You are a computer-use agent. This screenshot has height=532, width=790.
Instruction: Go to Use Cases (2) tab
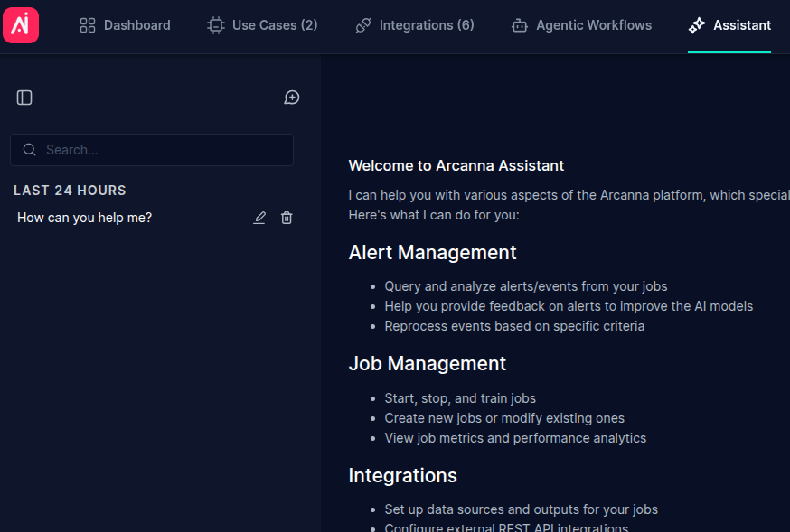(x=262, y=25)
